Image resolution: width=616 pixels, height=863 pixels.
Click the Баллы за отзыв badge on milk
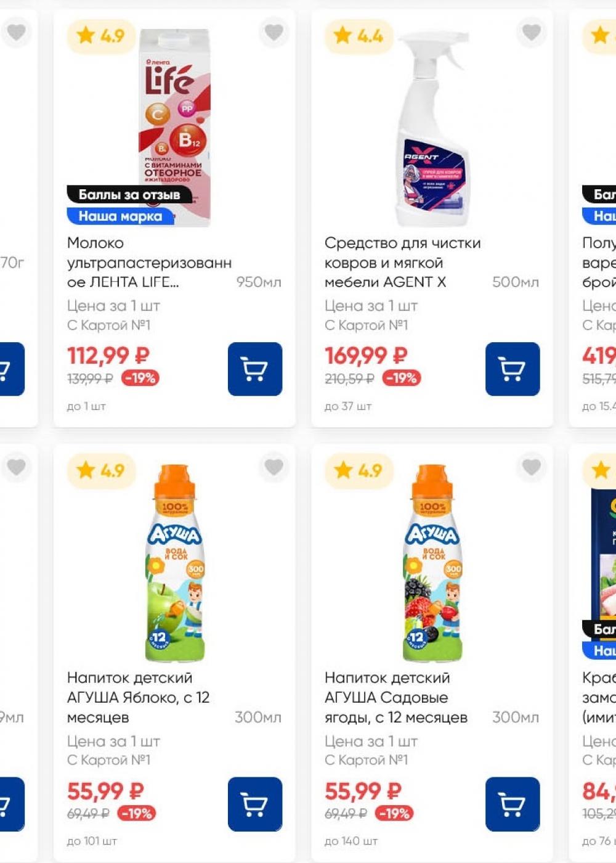coord(129,195)
